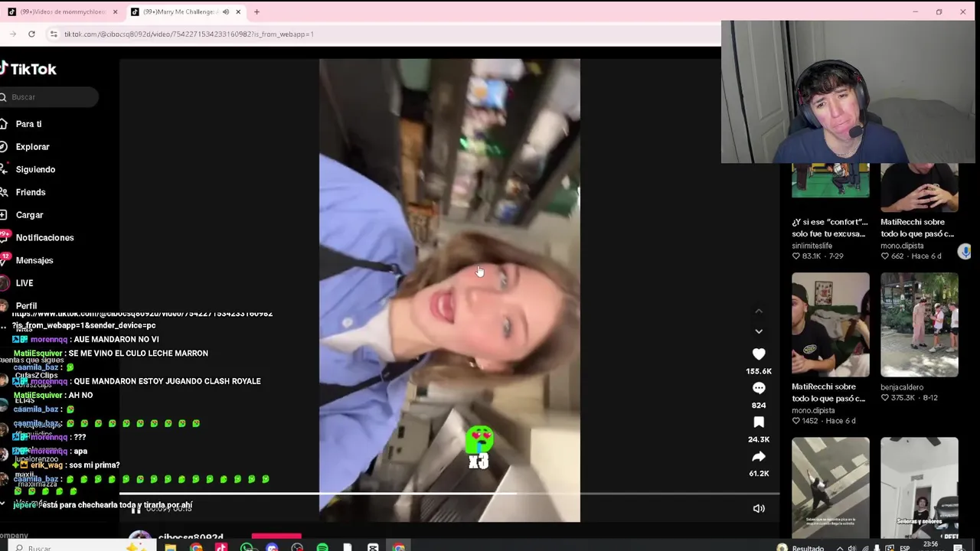Like the video with the heart icon
Image resolution: width=980 pixels, height=551 pixels.
coord(759,354)
